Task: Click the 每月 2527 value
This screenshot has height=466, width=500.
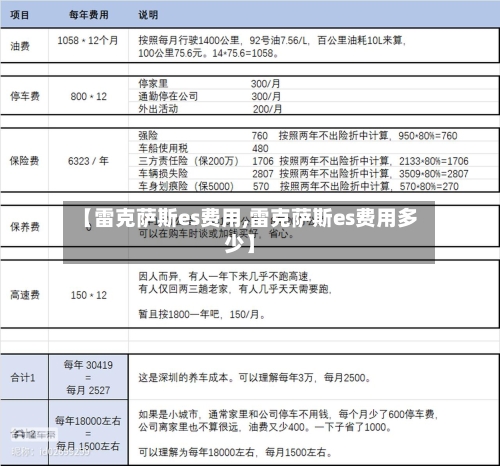Action: click(x=88, y=390)
